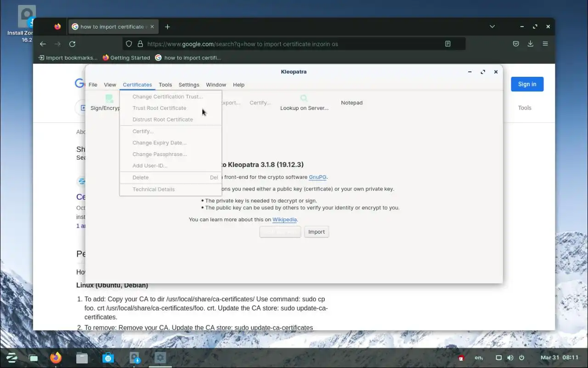588x368 pixels.
Task: Choose Add User-ID menu entry
Action: 170,166
